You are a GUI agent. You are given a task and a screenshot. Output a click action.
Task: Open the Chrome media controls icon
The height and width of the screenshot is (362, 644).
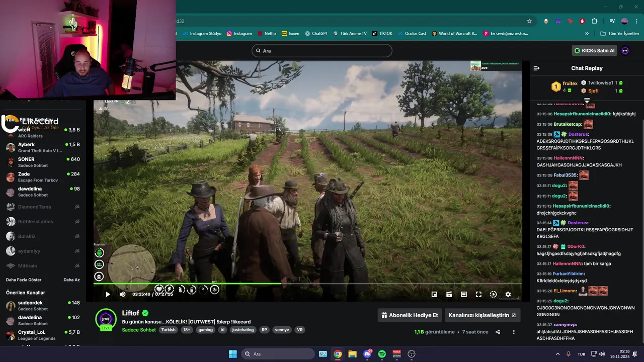pyautogui.click(x=612, y=21)
